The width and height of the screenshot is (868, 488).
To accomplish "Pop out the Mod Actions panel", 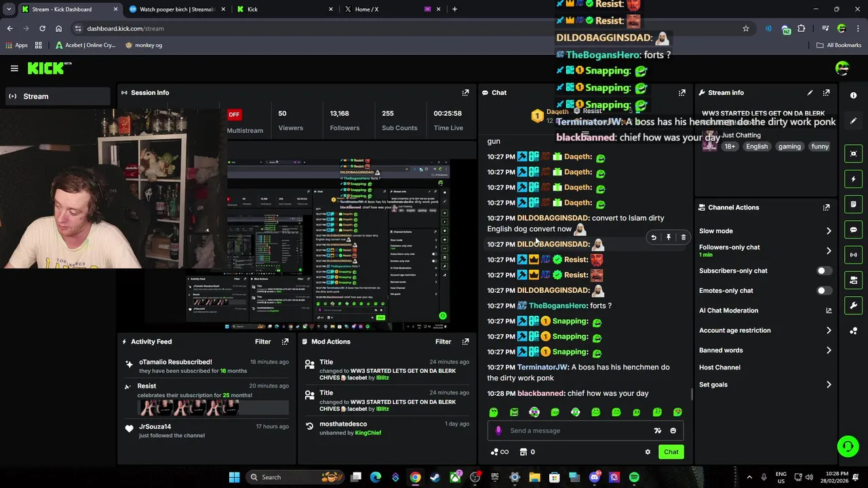I will tap(465, 342).
